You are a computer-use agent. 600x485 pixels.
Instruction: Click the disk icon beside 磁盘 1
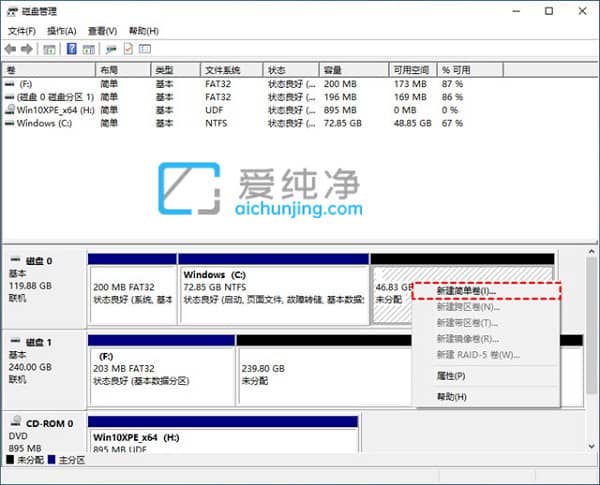15,341
